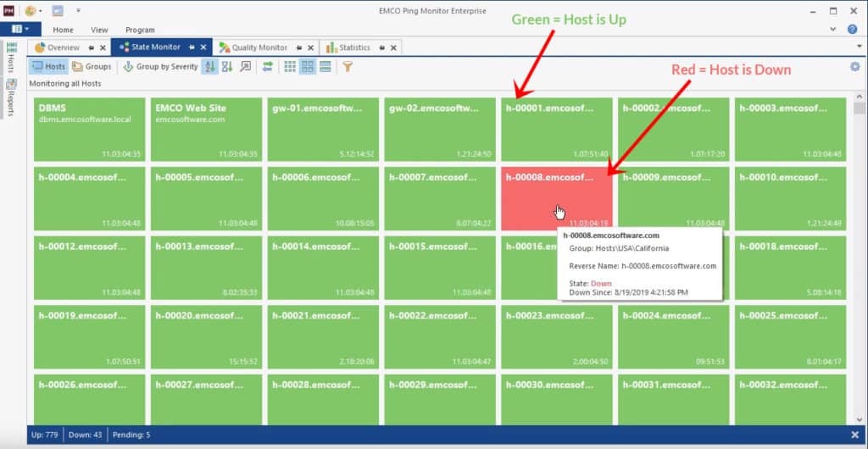Pin the Quality Monitor tab
This screenshot has height=449, width=868.
(299, 48)
